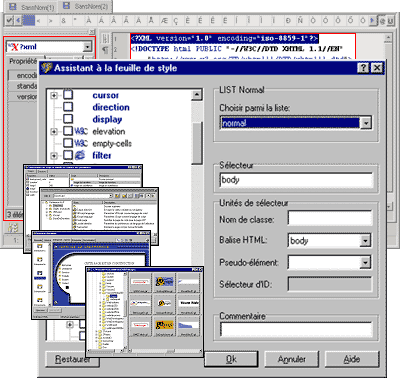Expand the cursor tree node
The height and width of the screenshot is (378, 400).
pos(54,96)
